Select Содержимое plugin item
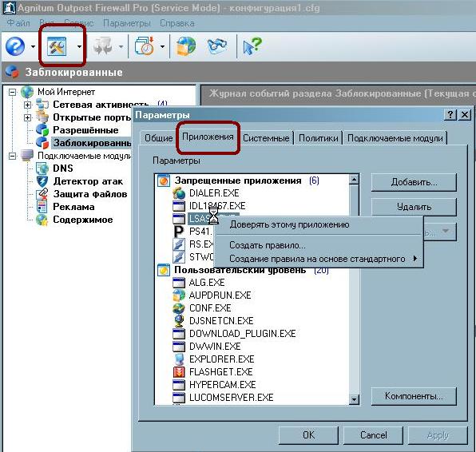476x452 pixels. pos(83,220)
